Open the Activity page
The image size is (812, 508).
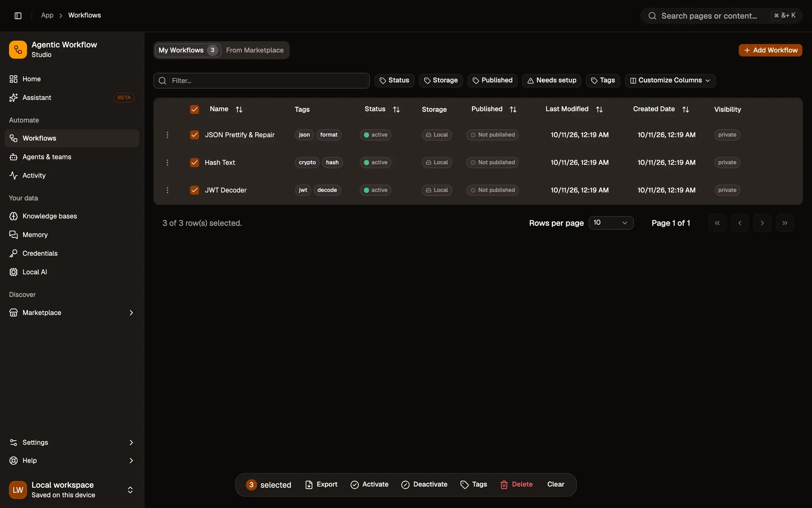pyautogui.click(x=72, y=176)
